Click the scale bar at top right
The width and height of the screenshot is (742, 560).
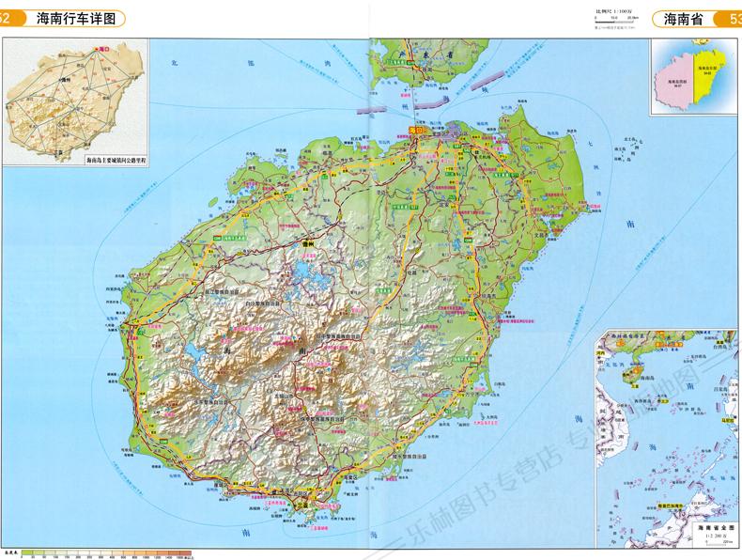pos(615,22)
